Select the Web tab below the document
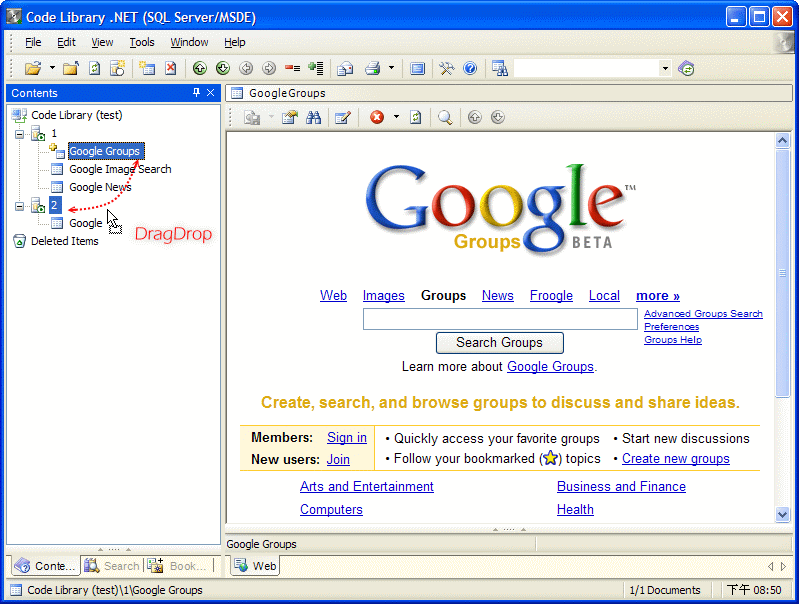This screenshot has height=604, width=799. point(255,566)
